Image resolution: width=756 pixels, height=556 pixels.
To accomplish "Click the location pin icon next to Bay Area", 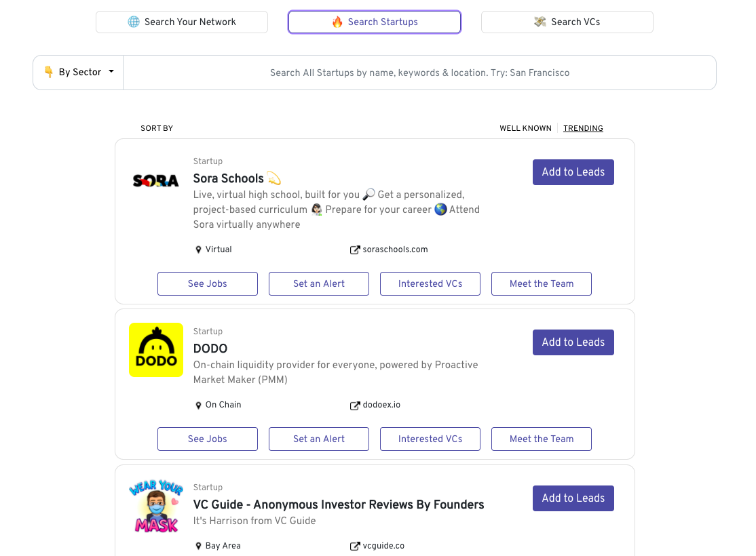I will [199, 546].
